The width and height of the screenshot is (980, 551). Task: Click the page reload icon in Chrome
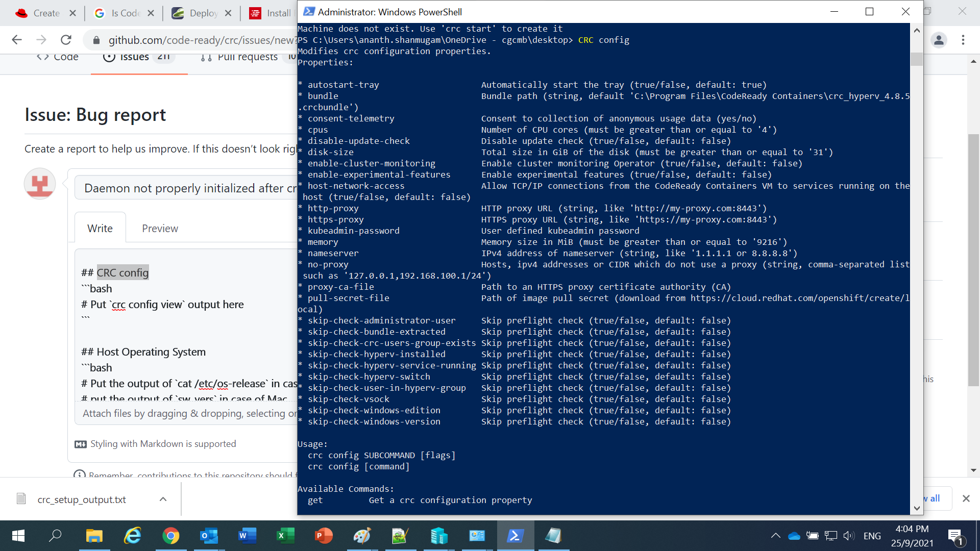(x=66, y=40)
